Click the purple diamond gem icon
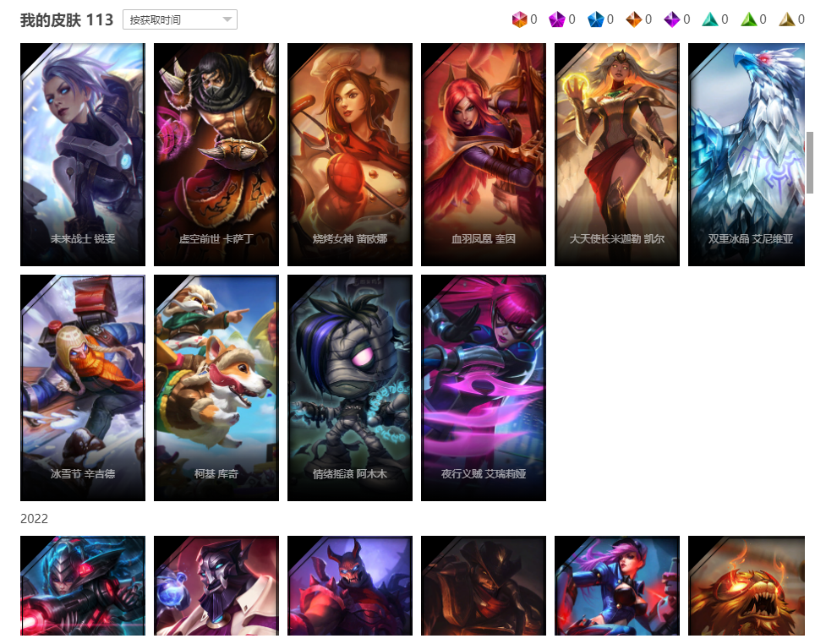This screenshot has width=826, height=644. [671, 20]
